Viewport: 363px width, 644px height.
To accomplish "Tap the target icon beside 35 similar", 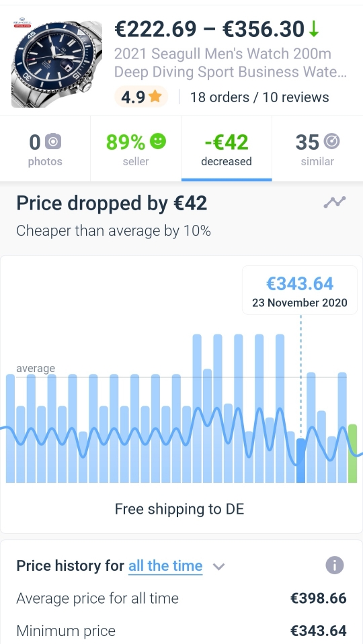I will tap(332, 142).
